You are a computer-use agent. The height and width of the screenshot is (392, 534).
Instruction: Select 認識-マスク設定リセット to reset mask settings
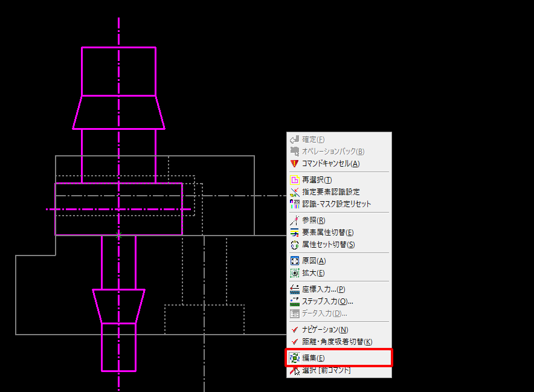[x=336, y=204]
